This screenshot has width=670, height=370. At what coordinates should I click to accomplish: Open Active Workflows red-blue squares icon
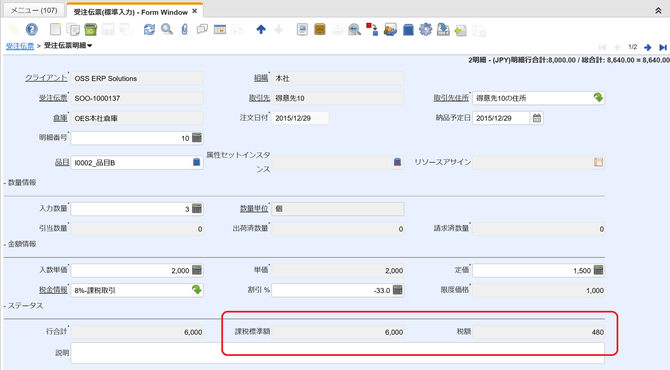372,29
